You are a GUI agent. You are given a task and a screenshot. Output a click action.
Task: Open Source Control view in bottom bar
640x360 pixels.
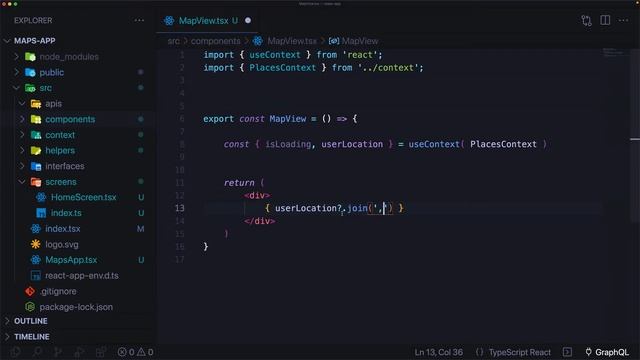click(x=58, y=352)
